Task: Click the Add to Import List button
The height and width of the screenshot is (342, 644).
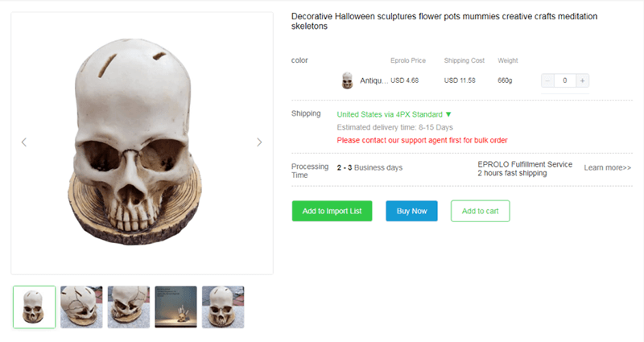Action: [332, 211]
